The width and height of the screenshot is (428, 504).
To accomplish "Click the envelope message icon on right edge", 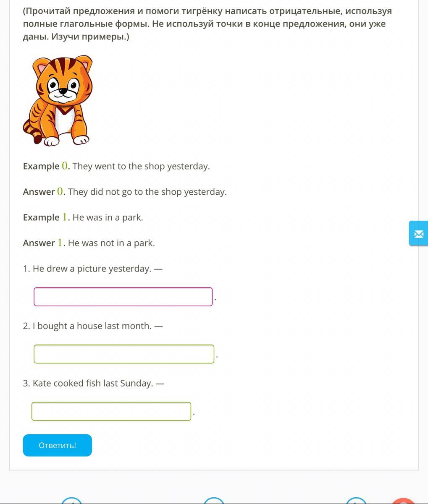I will click(419, 234).
